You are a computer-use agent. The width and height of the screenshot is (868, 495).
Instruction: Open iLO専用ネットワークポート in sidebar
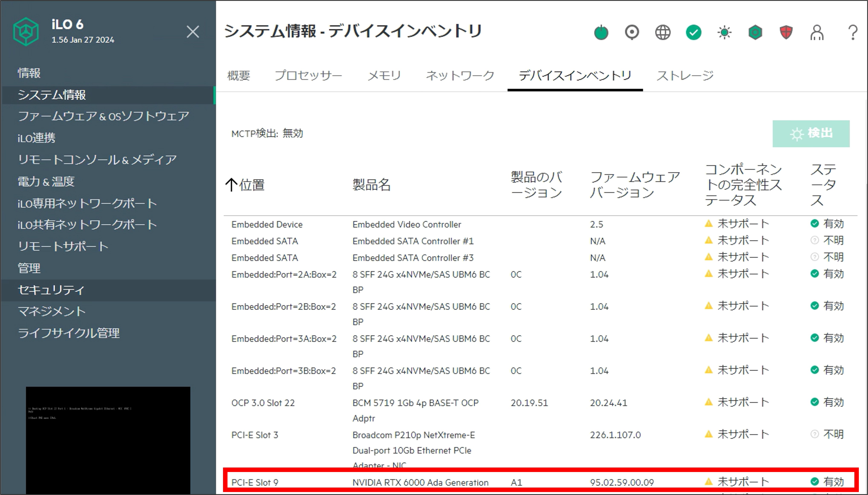pyautogui.click(x=87, y=203)
